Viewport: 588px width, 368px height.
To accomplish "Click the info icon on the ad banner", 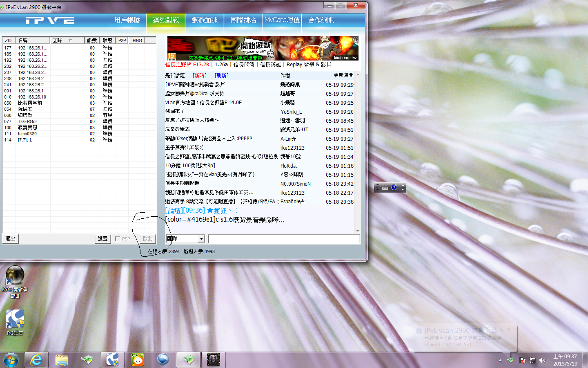I will tap(356, 39).
